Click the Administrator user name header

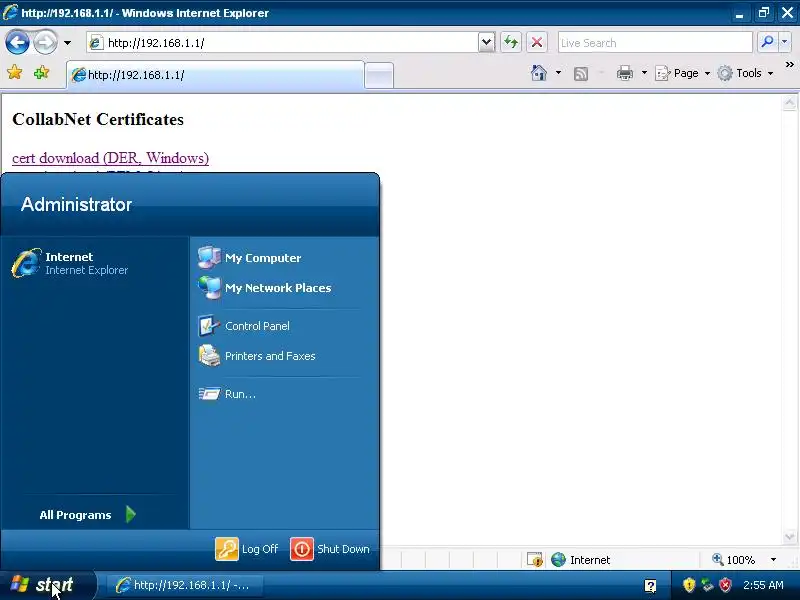[x=77, y=205]
